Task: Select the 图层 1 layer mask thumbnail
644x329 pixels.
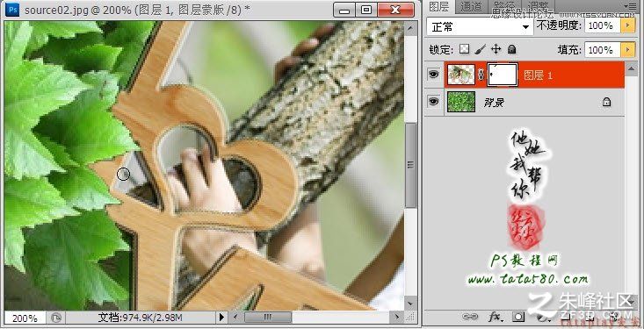Action: tap(503, 75)
